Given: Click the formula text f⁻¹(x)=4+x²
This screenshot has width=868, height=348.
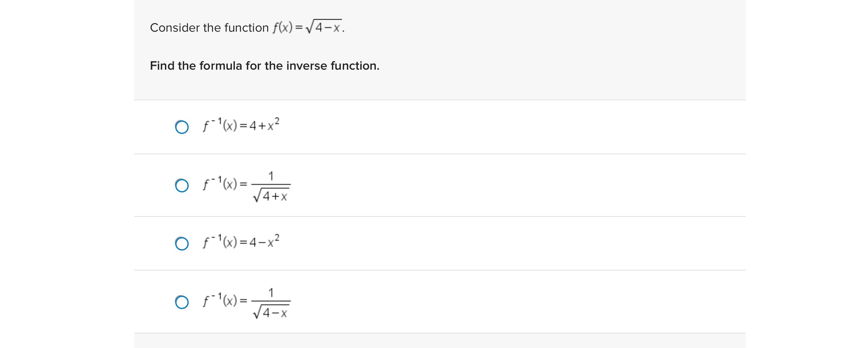Looking at the screenshot, I should click(x=241, y=125).
